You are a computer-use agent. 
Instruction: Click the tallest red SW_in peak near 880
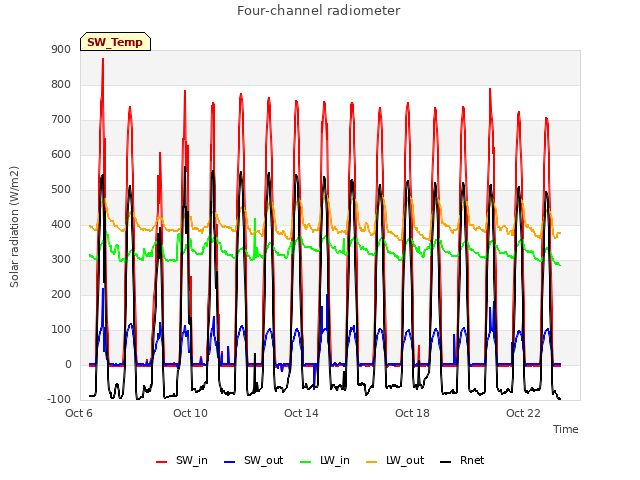(x=103, y=60)
